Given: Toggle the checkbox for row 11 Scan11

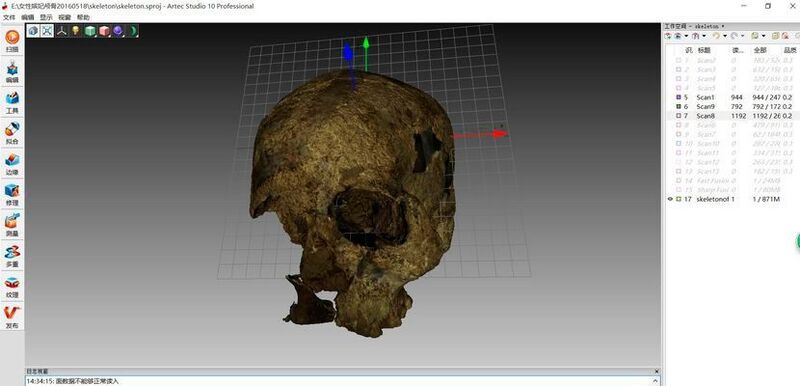Looking at the screenshot, I should pyautogui.click(x=679, y=152).
